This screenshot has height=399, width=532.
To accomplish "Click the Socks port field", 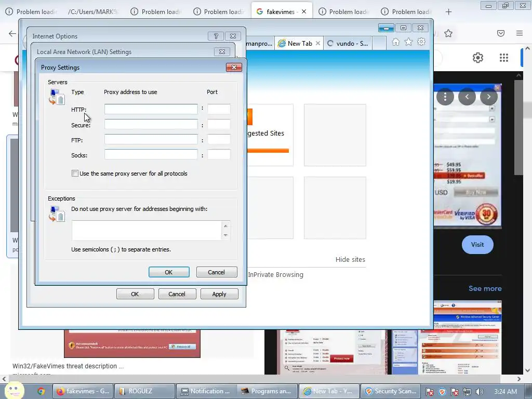I will [x=219, y=154].
